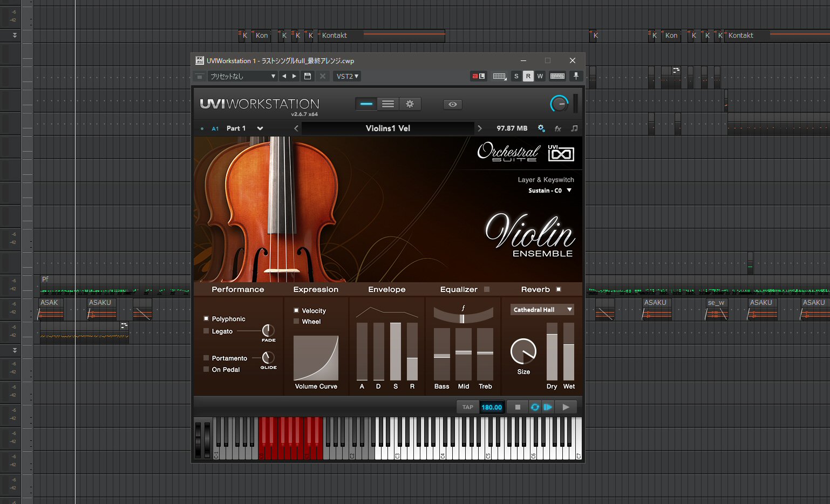
Task: Load next instrument with right chevron
Action: (479, 128)
